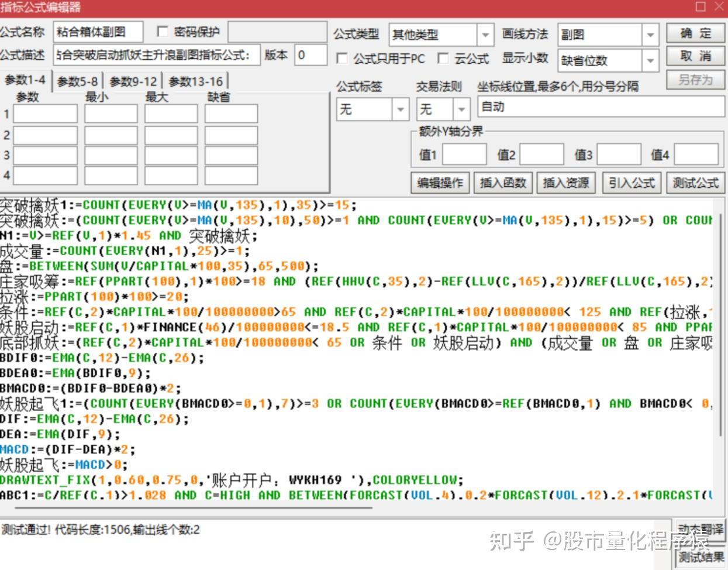Click the password field beside 密码保护

(277, 33)
